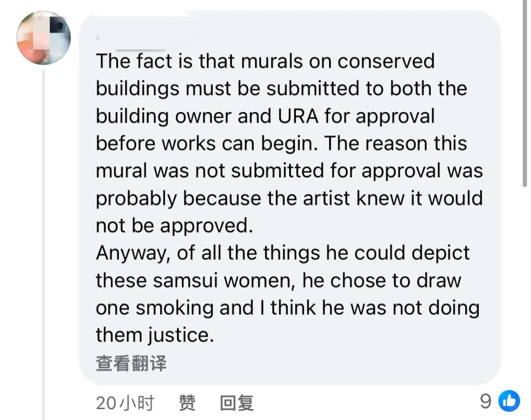
Task: Collapse thread via vertical line under avatar
Action: [43, 244]
